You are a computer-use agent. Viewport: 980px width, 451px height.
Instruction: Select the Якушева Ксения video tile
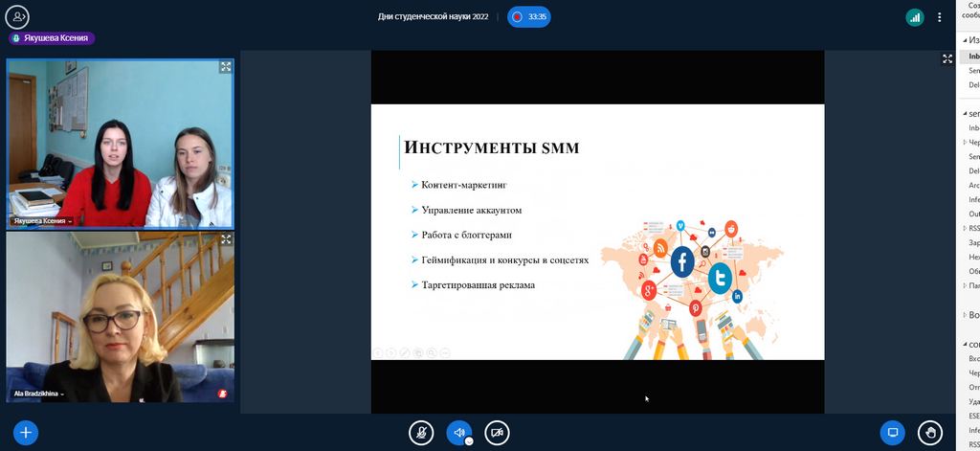[x=120, y=144]
